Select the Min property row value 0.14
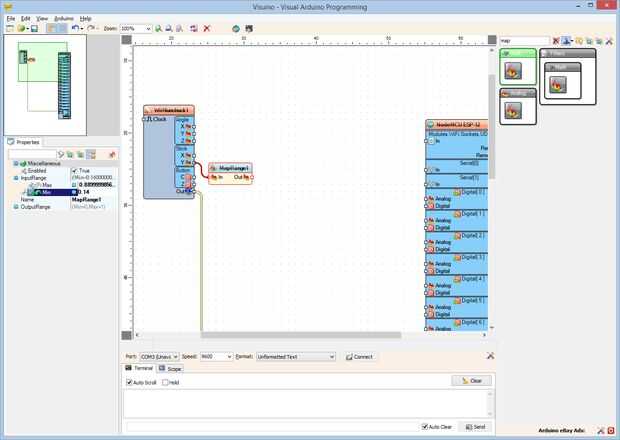Viewport: 620px width, 440px height. tap(94, 193)
